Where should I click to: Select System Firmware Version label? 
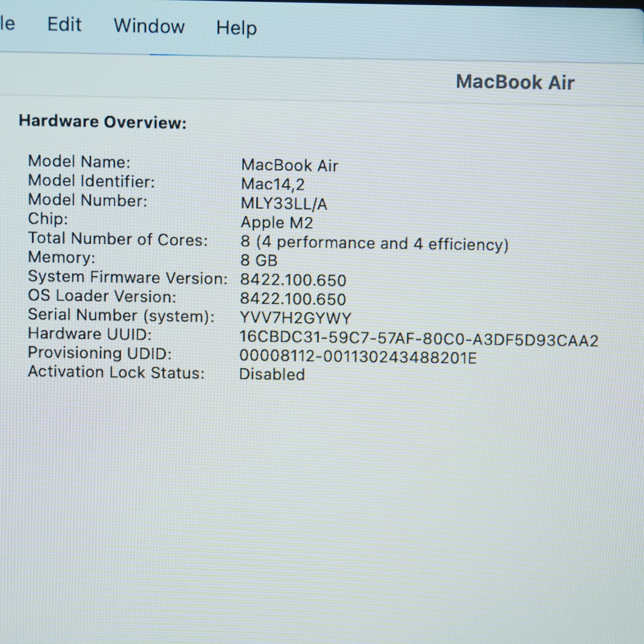[128, 277]
